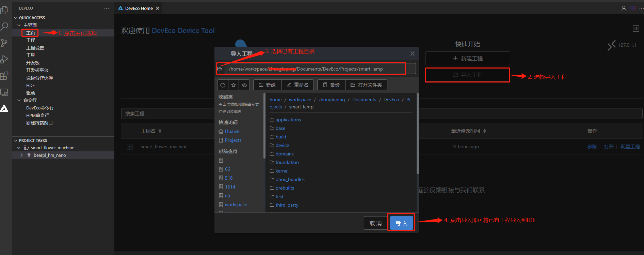Click Documents in the breadcrumb path
Screen dimensions: 644x255
pos(364,100)
